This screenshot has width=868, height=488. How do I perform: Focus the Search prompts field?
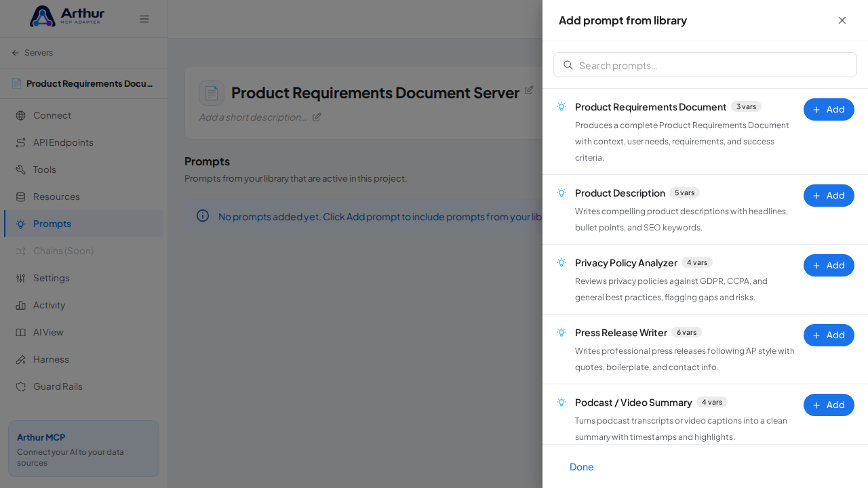click(705, 65)
